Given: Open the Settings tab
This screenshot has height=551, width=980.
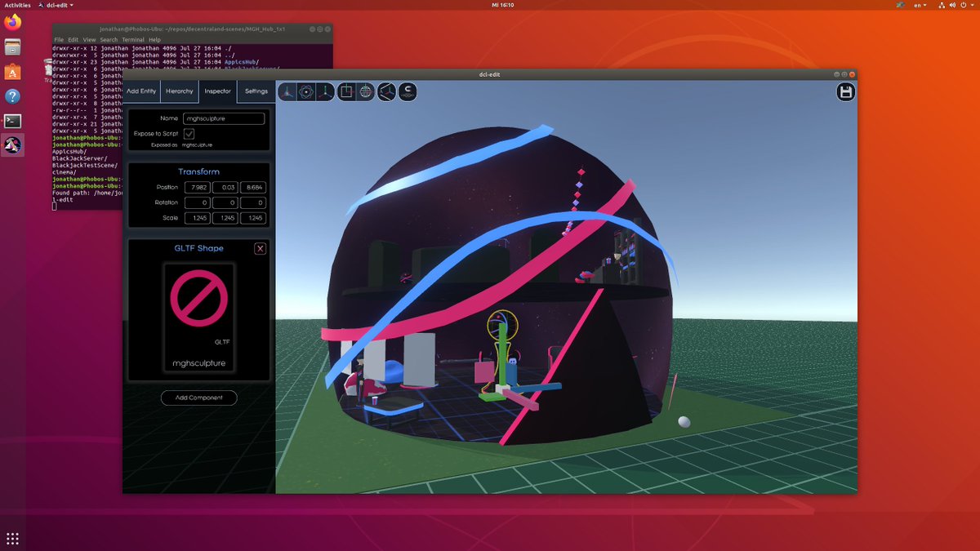Looking at the screenshot, I should [256, 91].
